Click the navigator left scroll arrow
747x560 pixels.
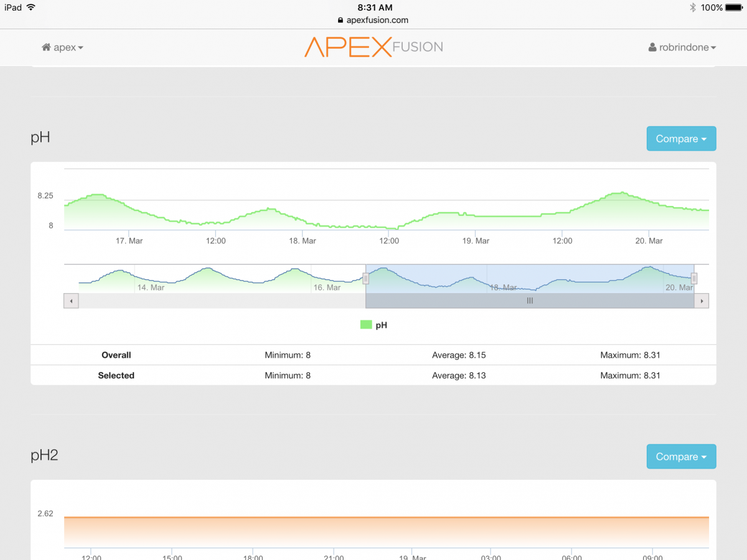[72, 301]
